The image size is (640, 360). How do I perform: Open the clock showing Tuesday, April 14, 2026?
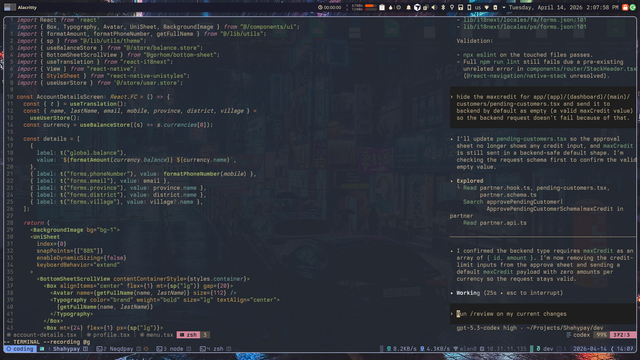tap(563, 7)
